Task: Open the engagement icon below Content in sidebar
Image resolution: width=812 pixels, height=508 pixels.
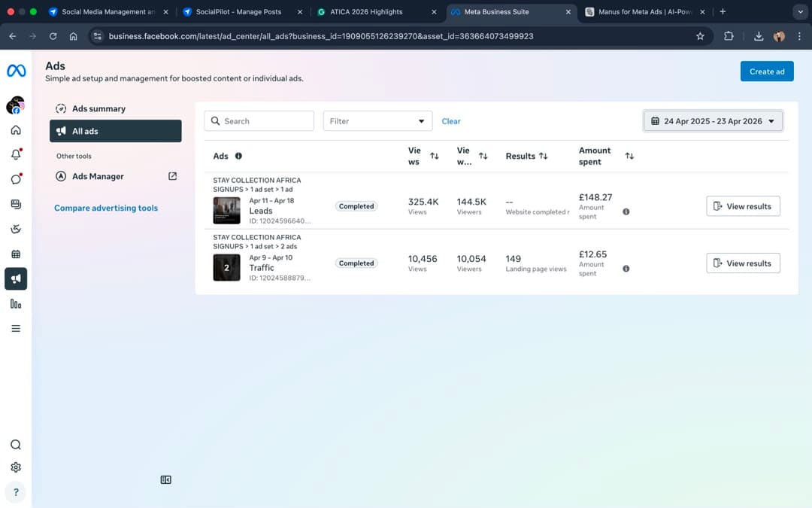Action: coord(16,229)
